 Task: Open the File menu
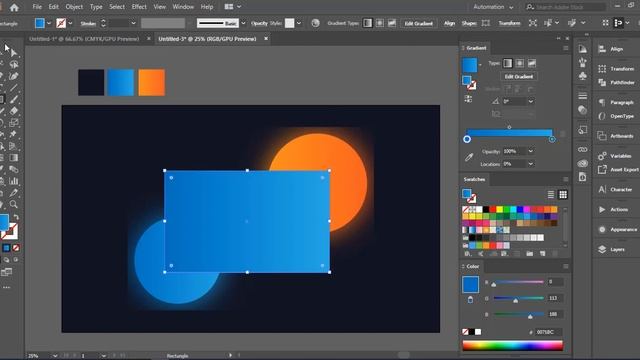[x=37, y=7]
